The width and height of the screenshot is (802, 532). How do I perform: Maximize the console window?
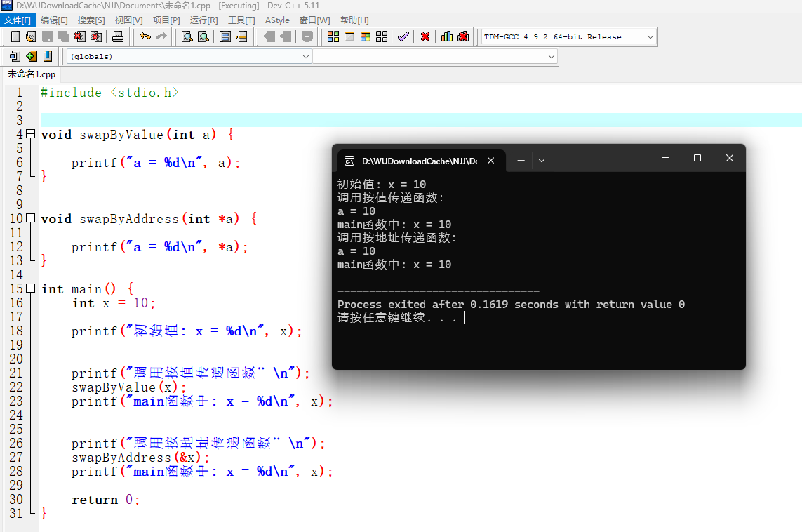(697, 158)
